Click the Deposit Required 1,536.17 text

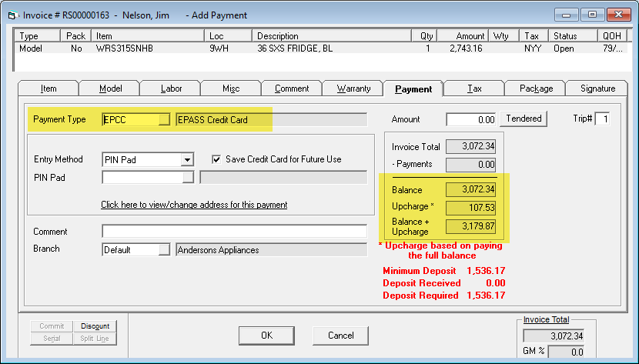(443, 296)
